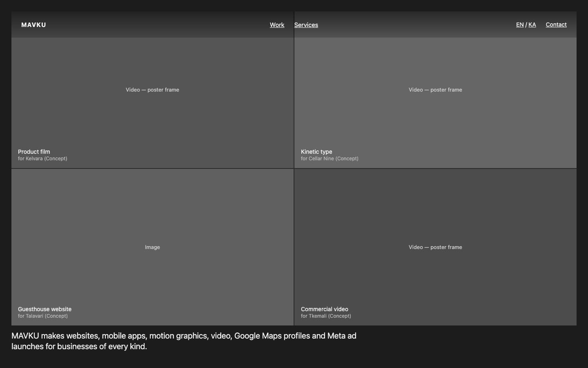Open the Guesthouse website image tile

pos(152,247)
